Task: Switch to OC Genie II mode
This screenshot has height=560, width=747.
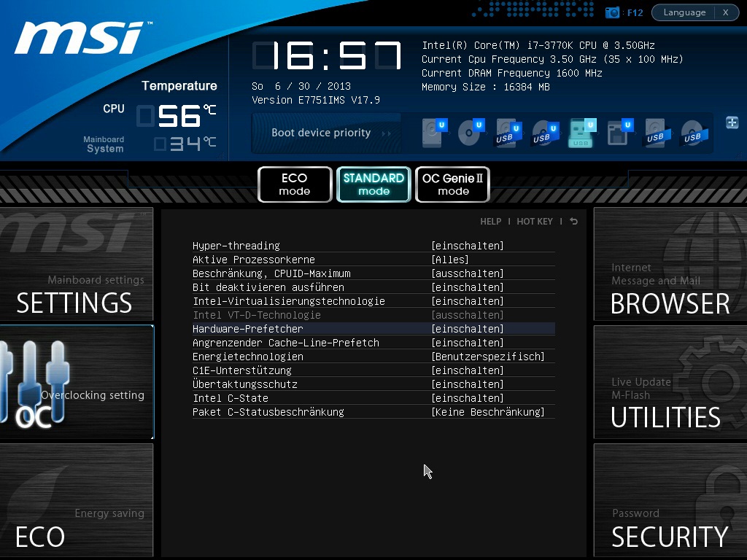Action: coord(452,184)
